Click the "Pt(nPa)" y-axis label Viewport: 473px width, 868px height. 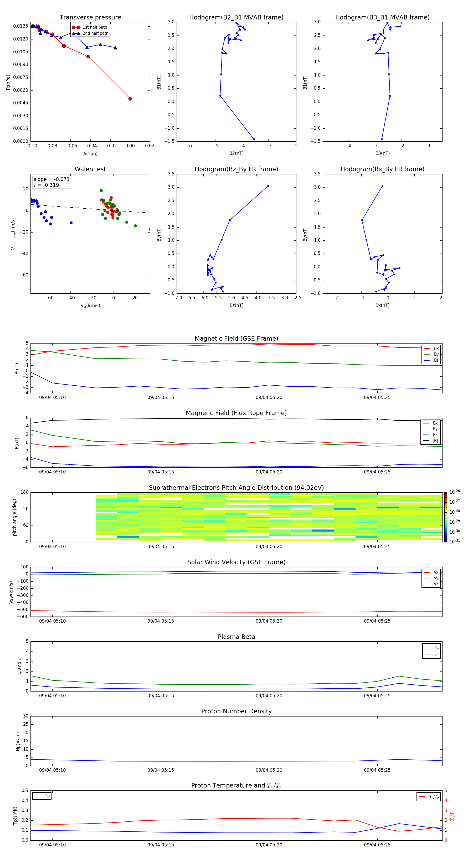click(x=8, y=82)
